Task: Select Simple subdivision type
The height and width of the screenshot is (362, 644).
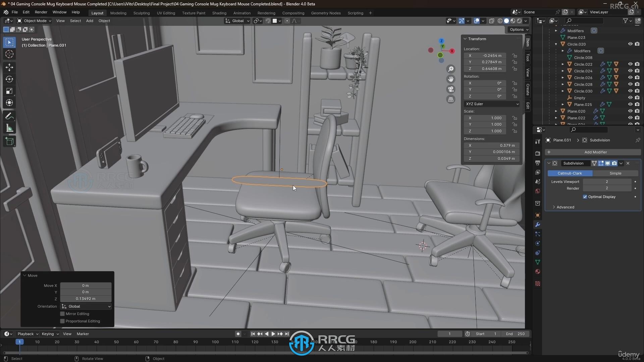Action: (x=615, y=173)
